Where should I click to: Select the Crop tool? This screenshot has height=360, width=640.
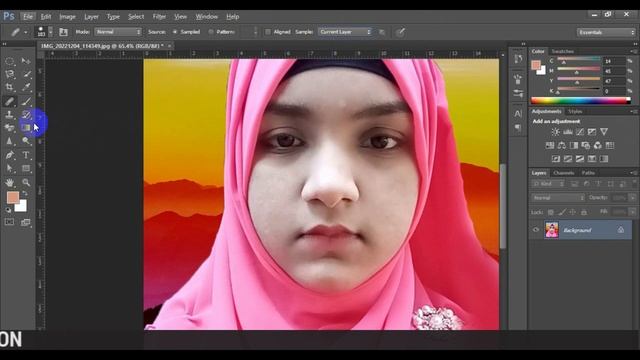pos(9,87)
